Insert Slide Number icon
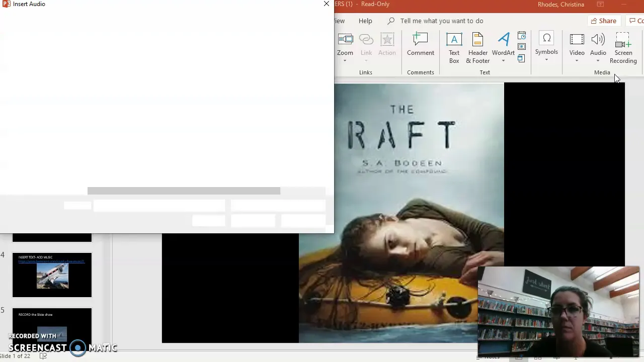This screenshot has width=644, height=362. point(522,47)
